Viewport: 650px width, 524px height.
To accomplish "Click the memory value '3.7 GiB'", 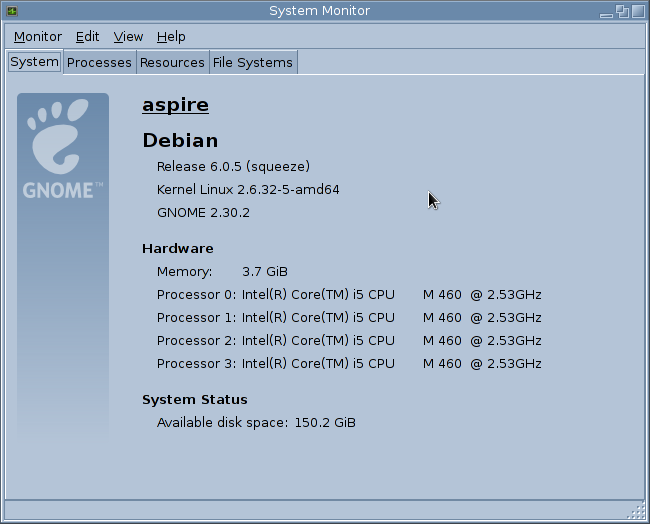I will pyautogui.click(x=265, y=272).
